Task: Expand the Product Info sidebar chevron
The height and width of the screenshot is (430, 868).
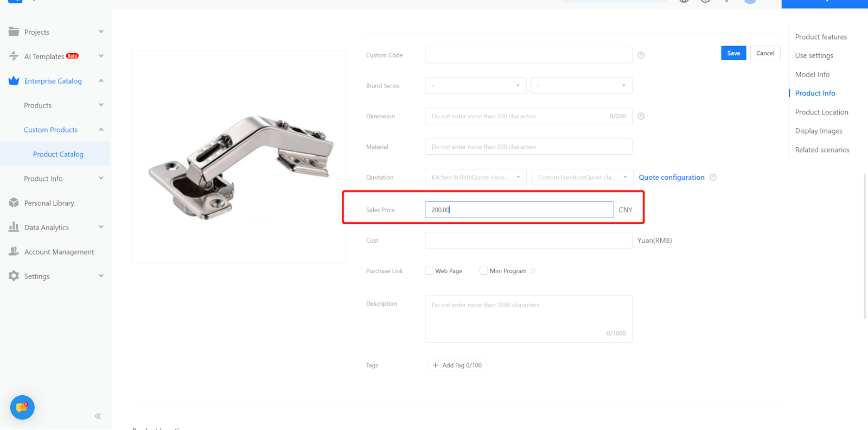Action: coord(101,178)
